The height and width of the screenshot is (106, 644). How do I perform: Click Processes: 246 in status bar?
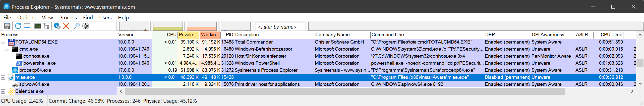(x=124, y=101)
